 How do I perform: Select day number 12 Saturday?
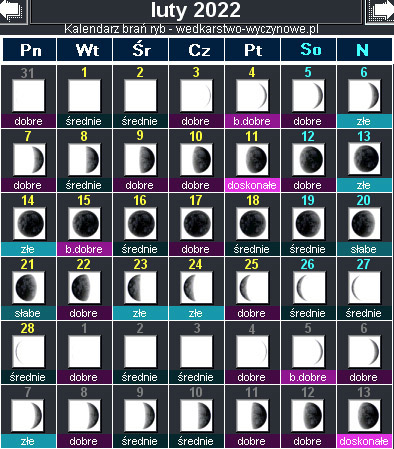308,136
